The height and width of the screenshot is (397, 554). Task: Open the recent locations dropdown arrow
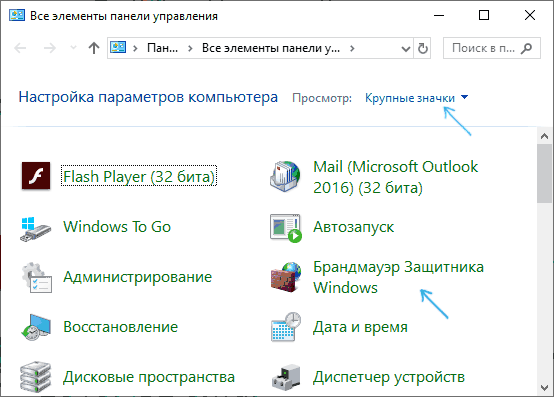pos(73,47)
